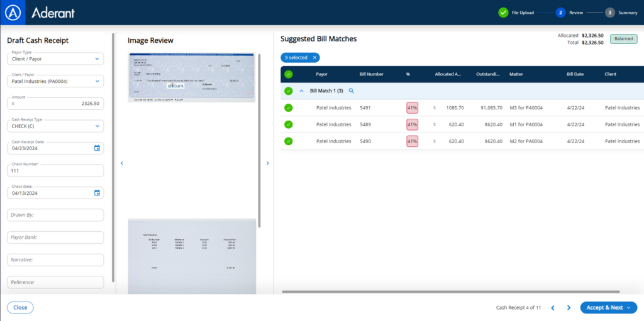Show previous image in Image Review

tap(121, 163)
